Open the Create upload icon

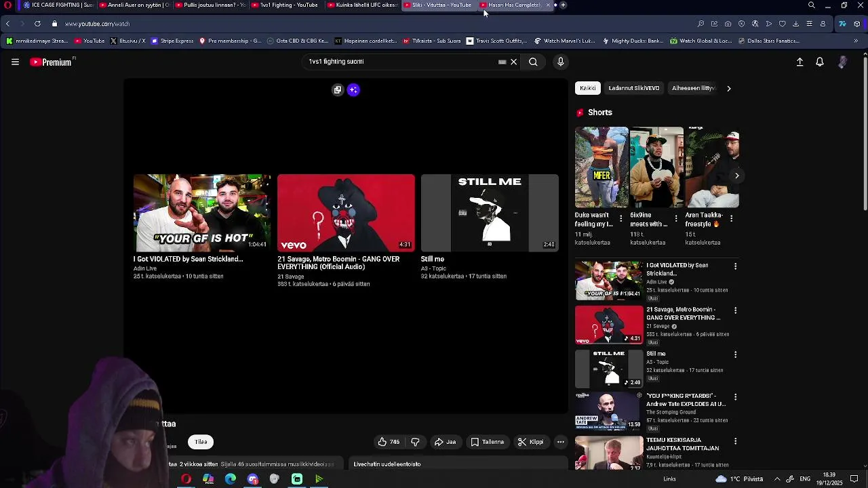(x=800, y=62)
